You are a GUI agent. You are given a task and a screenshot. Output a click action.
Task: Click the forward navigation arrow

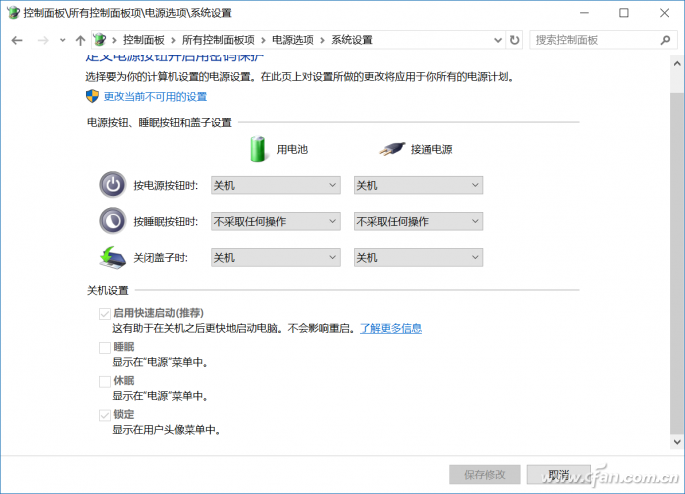[43, 41]
